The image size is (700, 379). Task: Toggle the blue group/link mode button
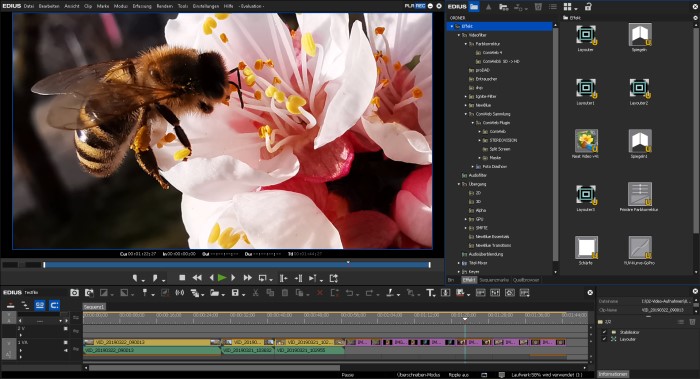click(x=40, y=305)
